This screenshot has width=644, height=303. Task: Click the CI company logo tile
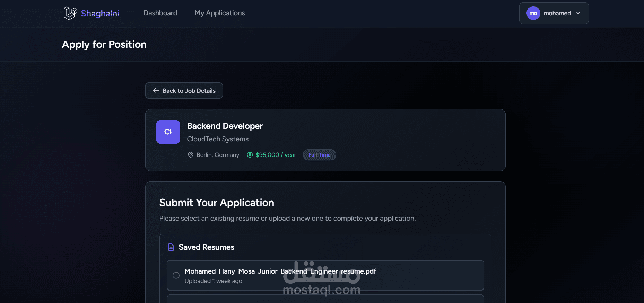(168, 132)
